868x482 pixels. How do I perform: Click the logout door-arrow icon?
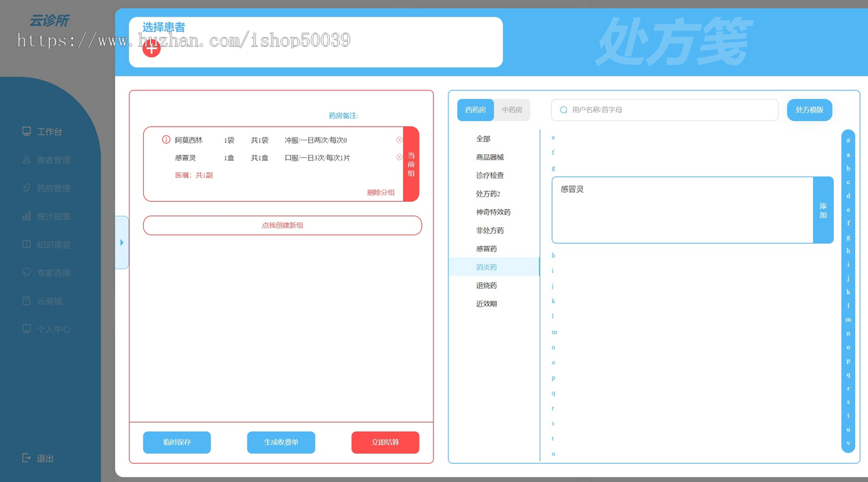[27, 458]
